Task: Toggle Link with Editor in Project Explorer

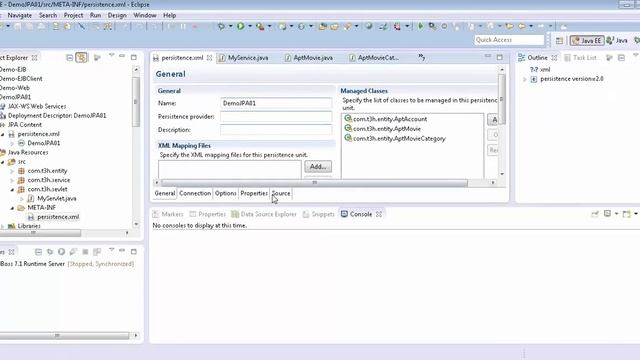Action: [x=82, y=58]
